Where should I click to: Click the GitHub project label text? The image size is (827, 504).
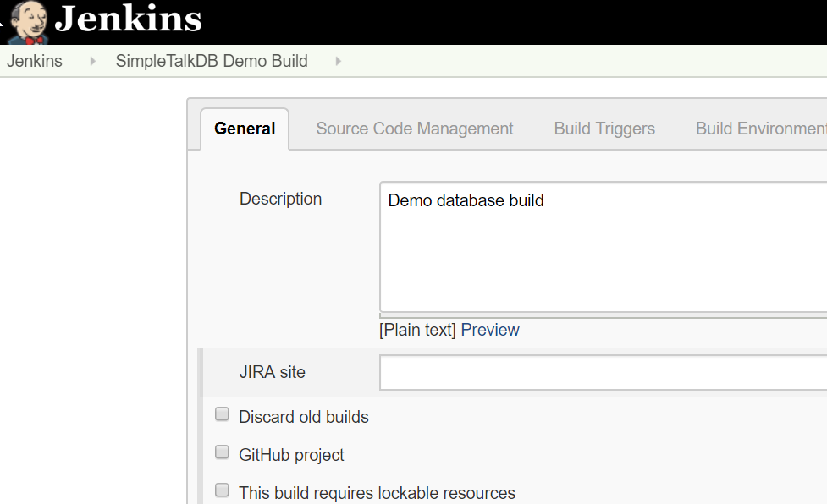click(291, 454)
